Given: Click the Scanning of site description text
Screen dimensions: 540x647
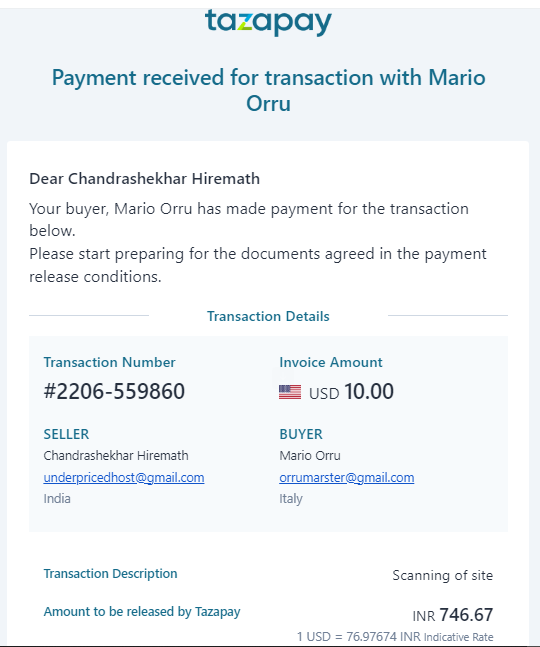Looking at the screenshot, I should coord(443,575).
